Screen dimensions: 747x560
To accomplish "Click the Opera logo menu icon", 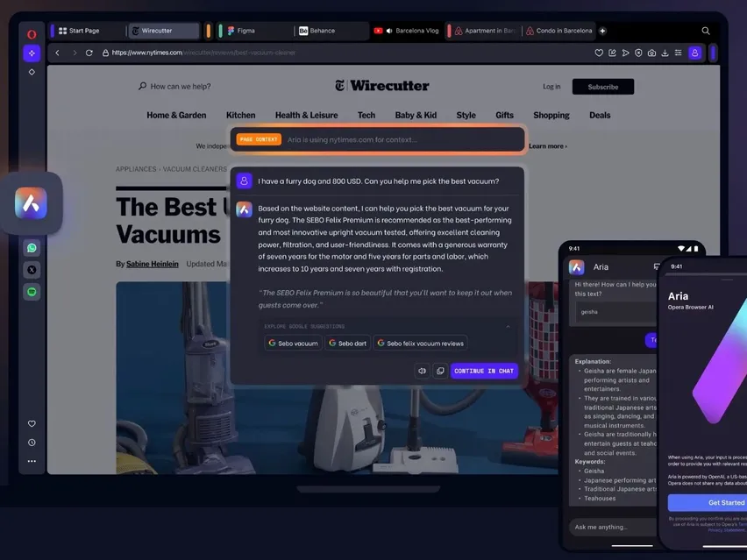I will tap(32, 34).
